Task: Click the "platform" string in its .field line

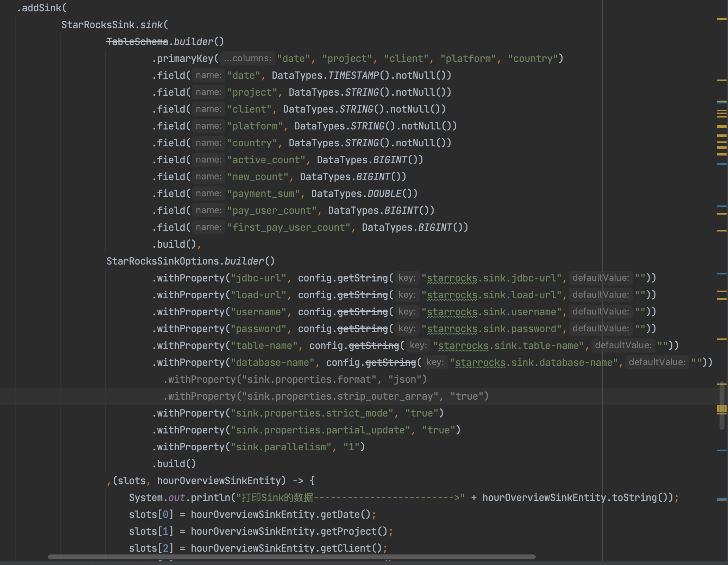Action: pos(255,126)
